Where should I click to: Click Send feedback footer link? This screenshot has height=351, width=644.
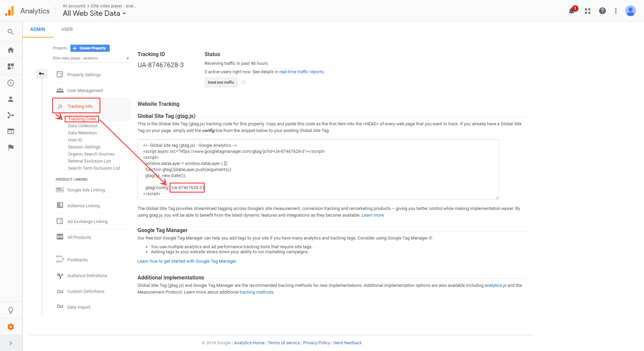tap(347, 343)
